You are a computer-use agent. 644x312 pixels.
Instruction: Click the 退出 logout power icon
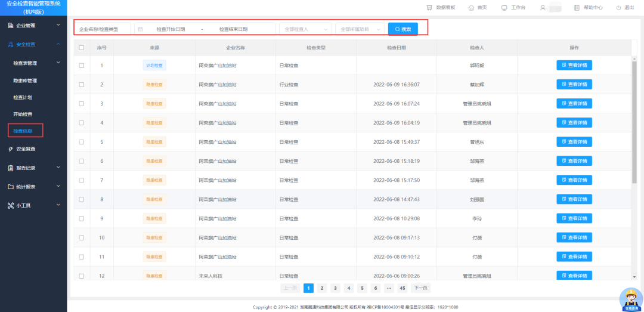617,8
